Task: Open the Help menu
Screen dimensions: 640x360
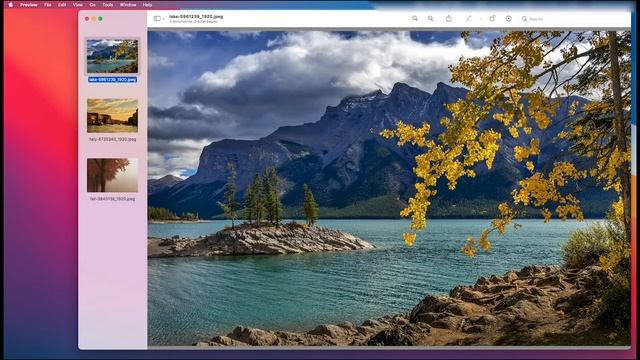Action: point(147,5)
